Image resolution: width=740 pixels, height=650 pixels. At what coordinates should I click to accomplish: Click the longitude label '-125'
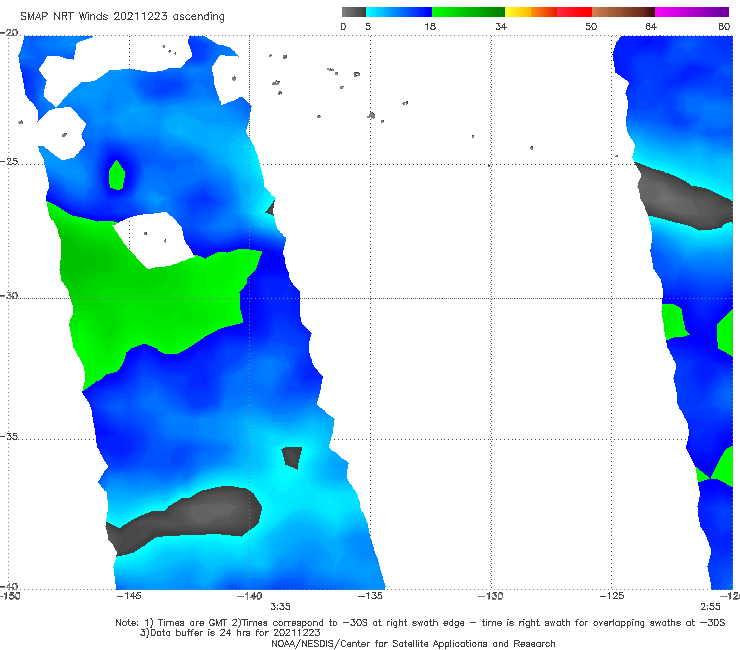tap(612, 596)
